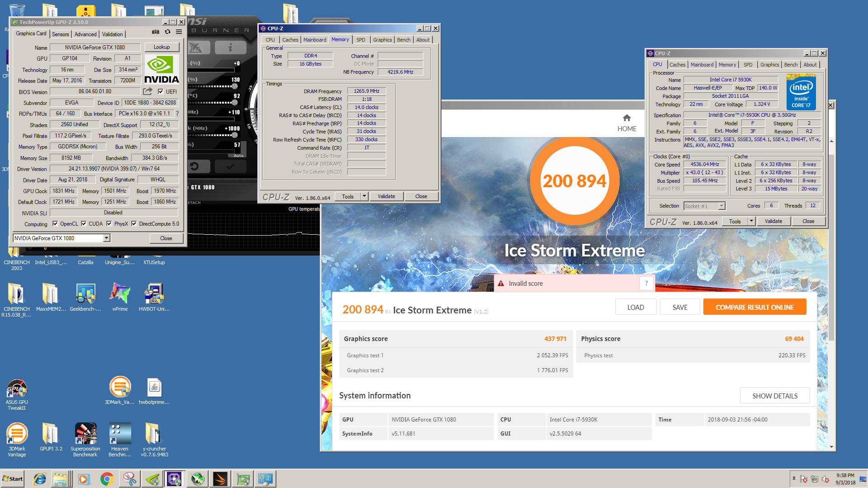Open Google Chrome from taskbar
868x488 pixels.
click(x=107, y=479)
